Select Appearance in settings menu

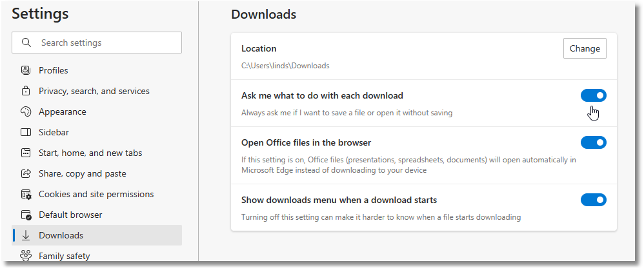(62, 111)
